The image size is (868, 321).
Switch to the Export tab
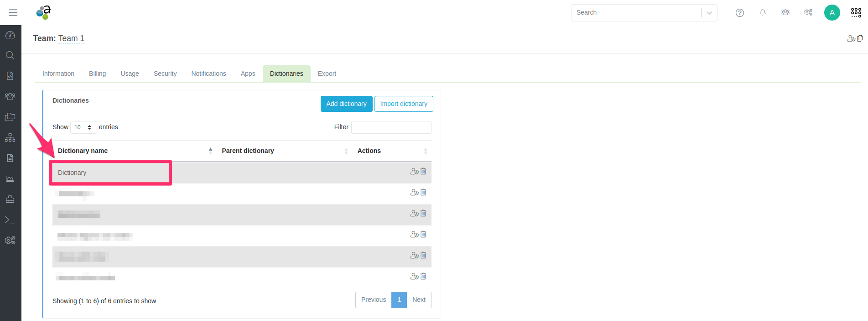(327, 74)
